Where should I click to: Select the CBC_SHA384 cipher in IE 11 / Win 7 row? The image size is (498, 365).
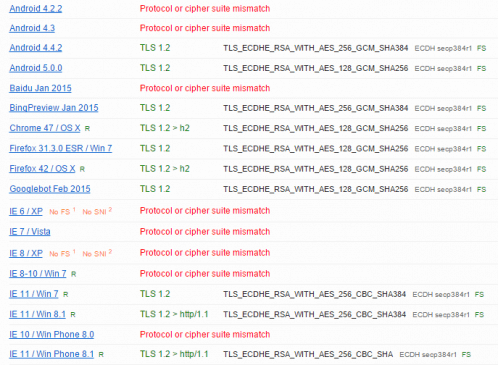tap(315, 294)
